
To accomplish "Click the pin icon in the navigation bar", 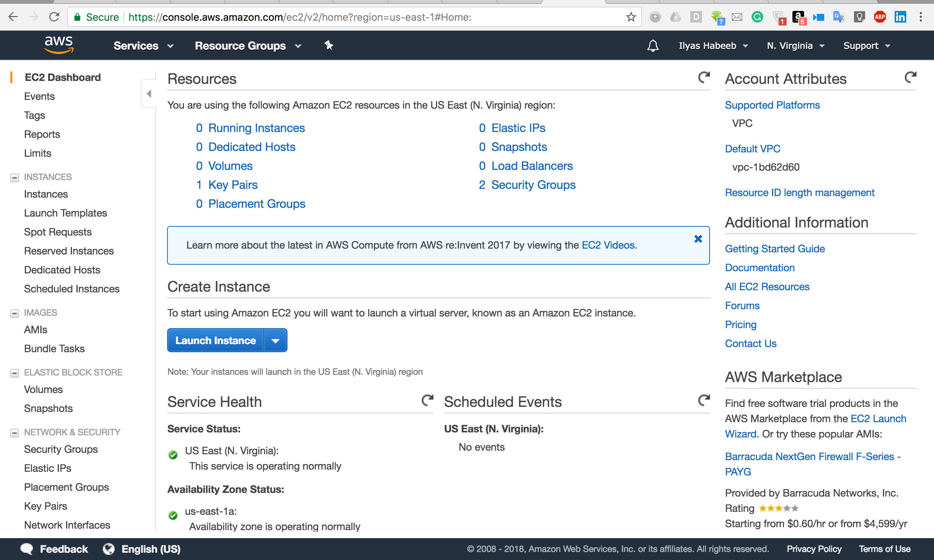I will [328, 45].
